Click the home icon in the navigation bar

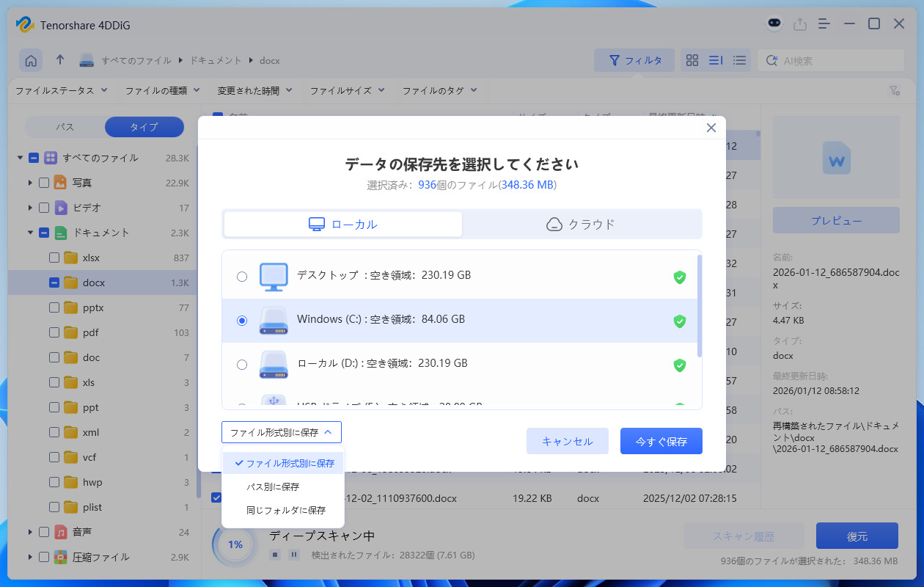click(x=31, y=60)
